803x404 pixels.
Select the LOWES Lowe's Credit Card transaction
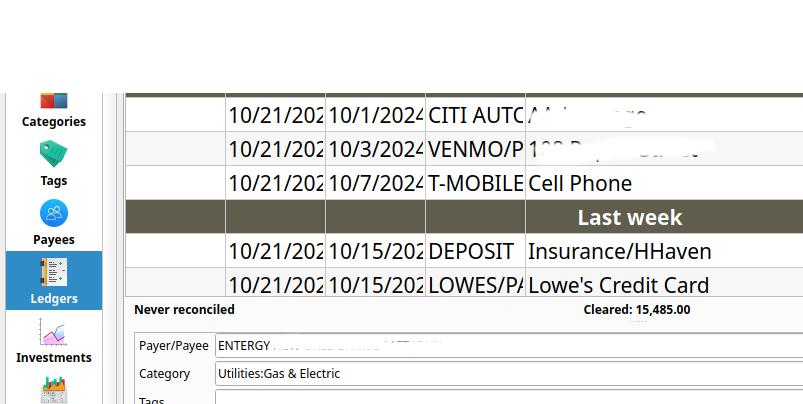[464, 282]
